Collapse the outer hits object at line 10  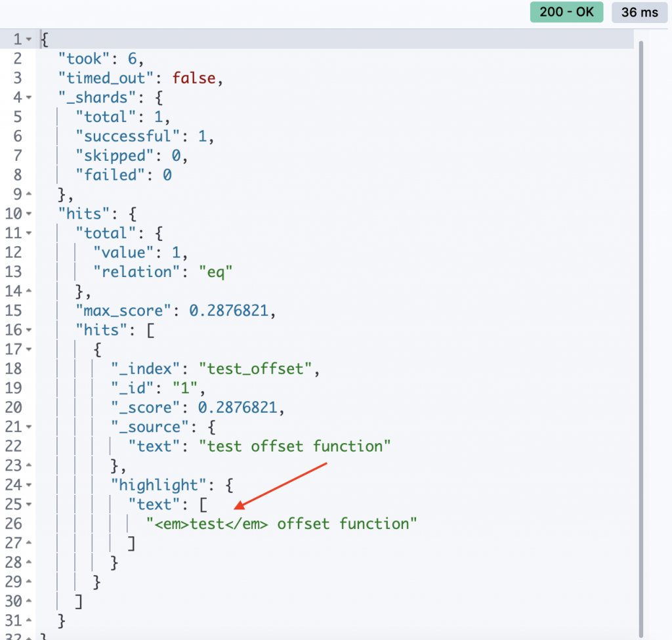(x=29, y=213)
